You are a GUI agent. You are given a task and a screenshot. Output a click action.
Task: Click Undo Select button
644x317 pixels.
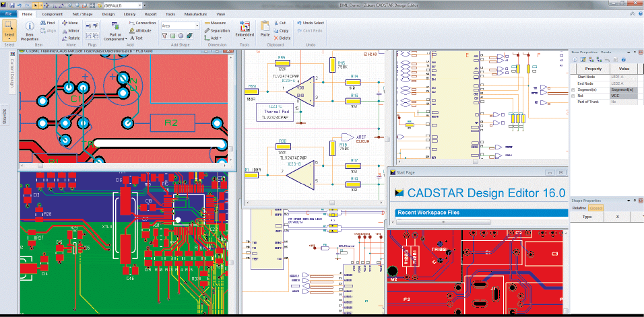click(x=309, y=23)
